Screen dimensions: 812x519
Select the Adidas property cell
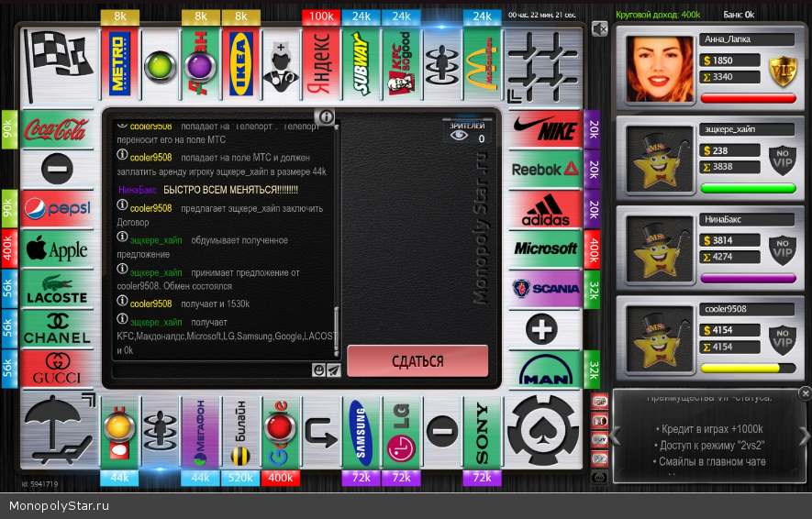pos(545,209)
